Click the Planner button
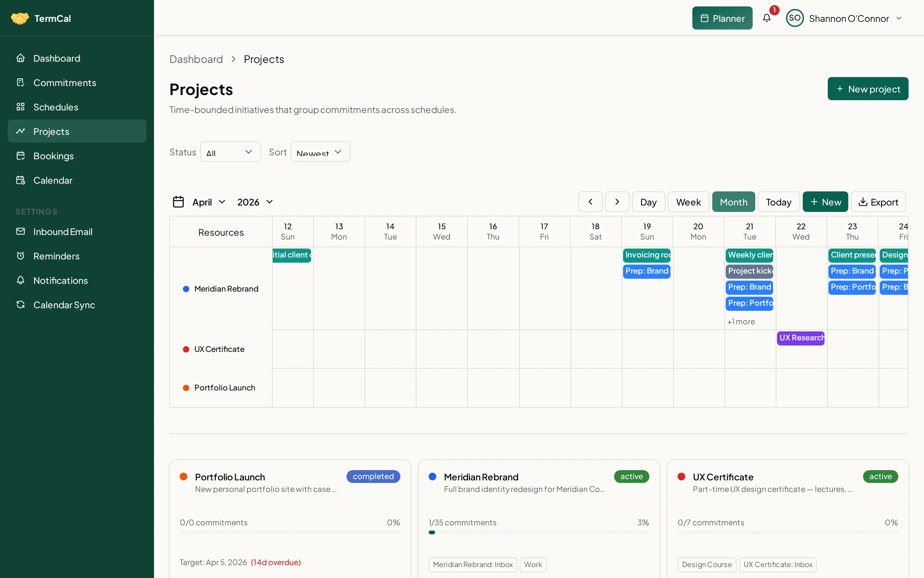Image resolution: width=924 pixels, height=578 pixels. pos(722,18)
